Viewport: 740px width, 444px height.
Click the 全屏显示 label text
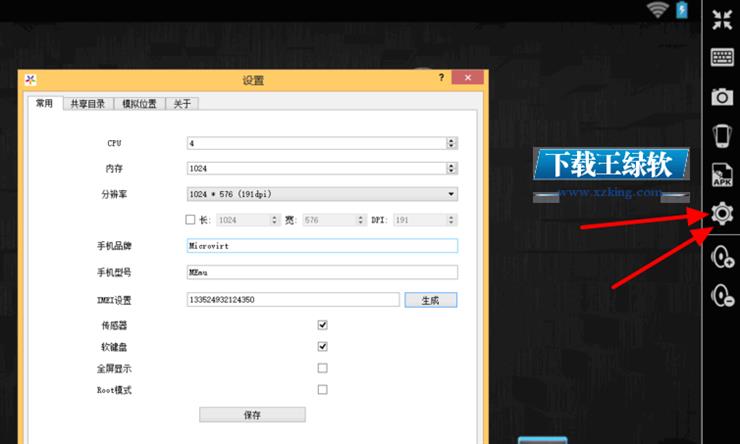pyautogui.click(x=114, y=369)
